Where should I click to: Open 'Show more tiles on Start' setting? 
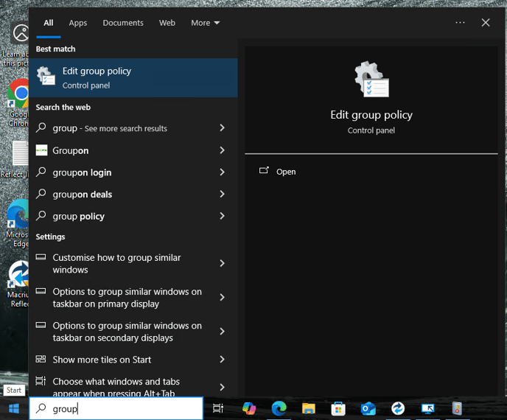133,360
